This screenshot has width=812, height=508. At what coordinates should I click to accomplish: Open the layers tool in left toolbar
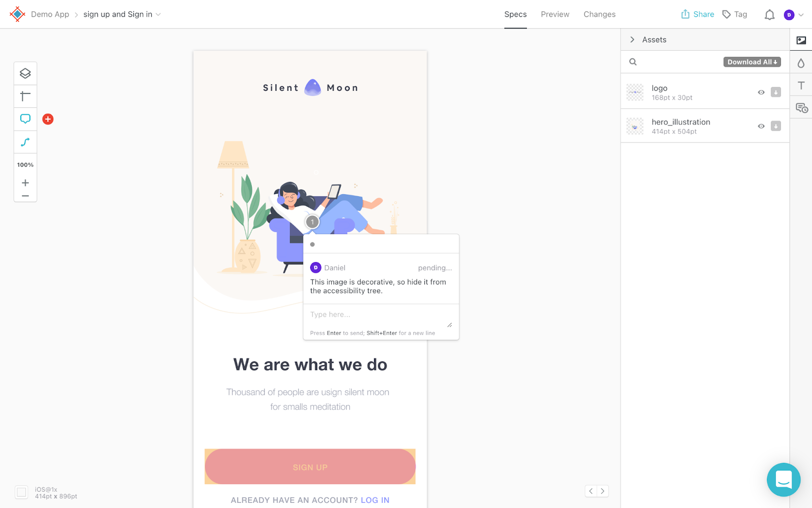[x=25, y=74]
